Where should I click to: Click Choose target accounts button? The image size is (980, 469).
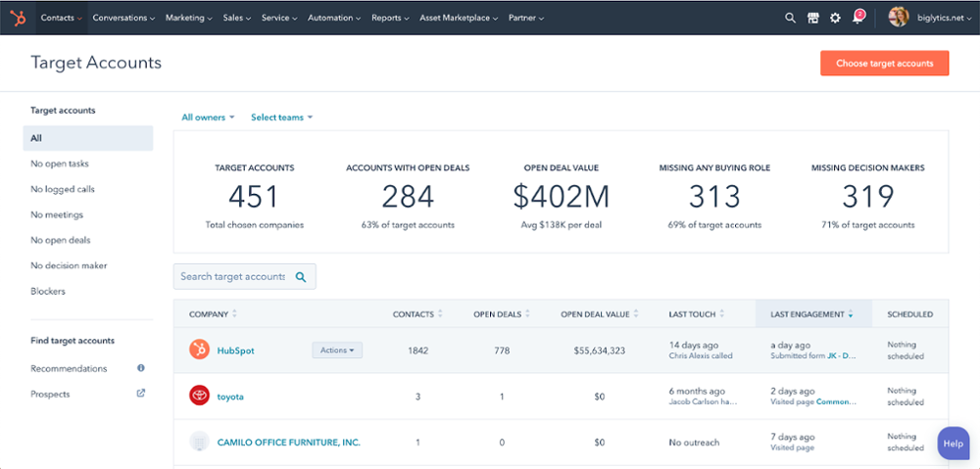[x=884, y=63]
